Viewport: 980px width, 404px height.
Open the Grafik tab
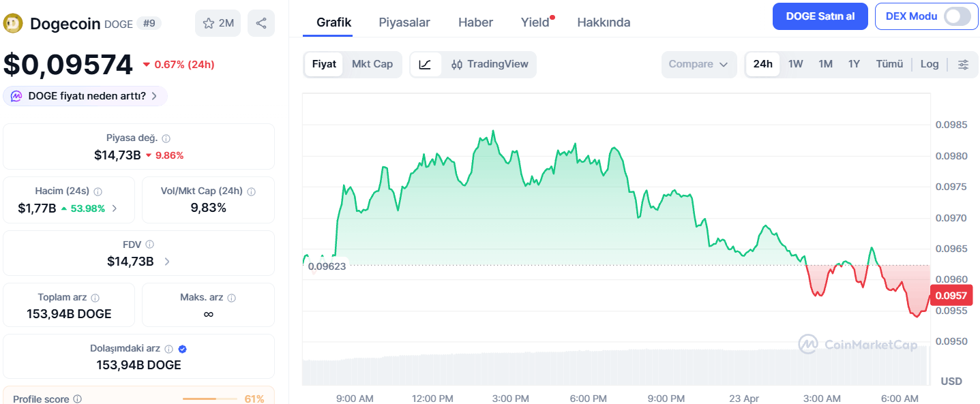(334, 22)
